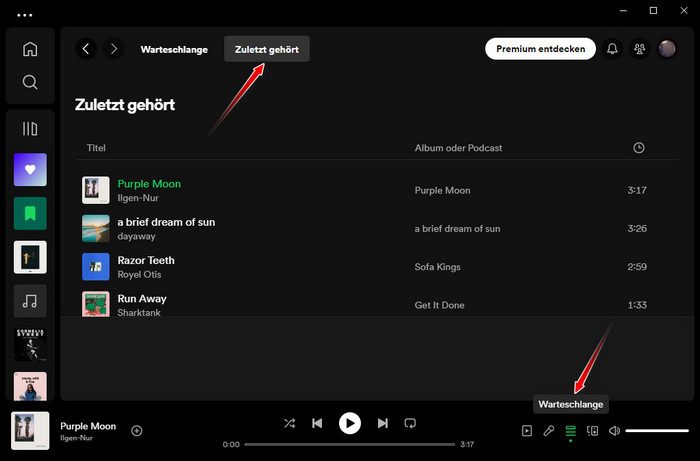The height and width of the screenshot is (461, 700).
Task: Click Purple Moon cover in track list
Action: click(x=96, y=190)
